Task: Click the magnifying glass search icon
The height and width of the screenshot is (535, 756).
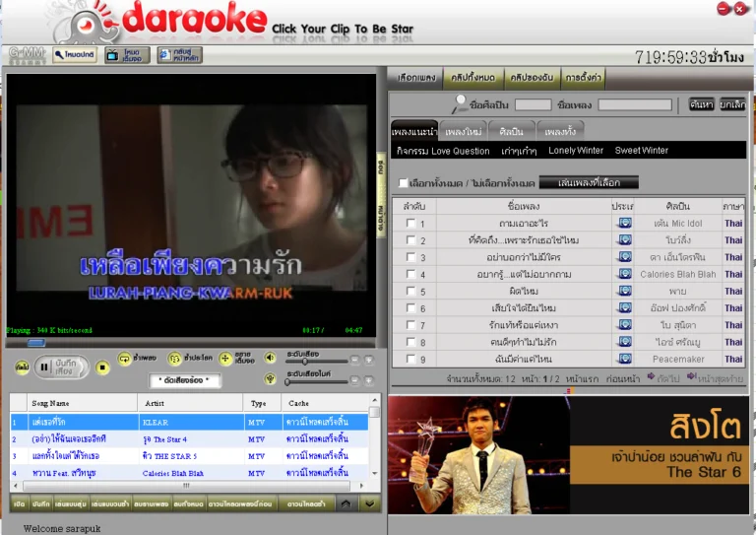Action: pos(459,103)
